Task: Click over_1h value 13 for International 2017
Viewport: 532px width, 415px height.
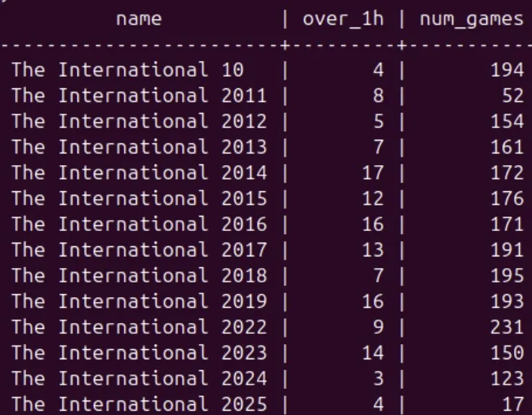Action: pyautogui.click(x=373, y=250)
